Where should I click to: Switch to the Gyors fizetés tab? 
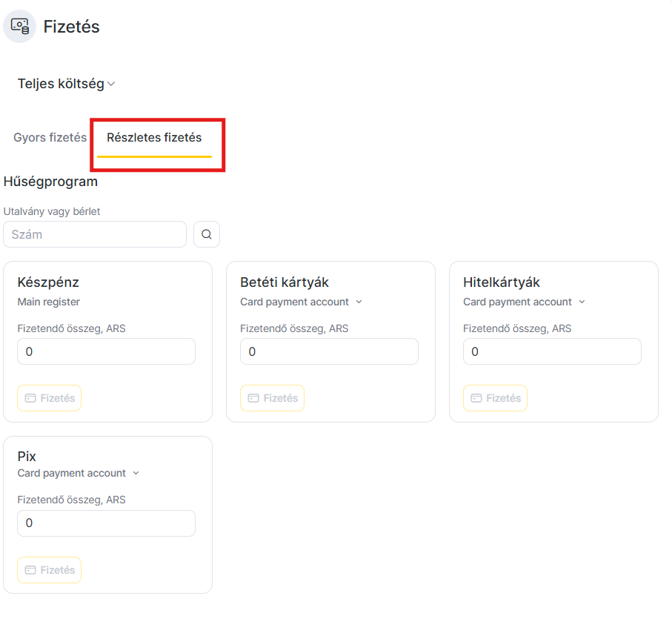(x=50, y=138)
